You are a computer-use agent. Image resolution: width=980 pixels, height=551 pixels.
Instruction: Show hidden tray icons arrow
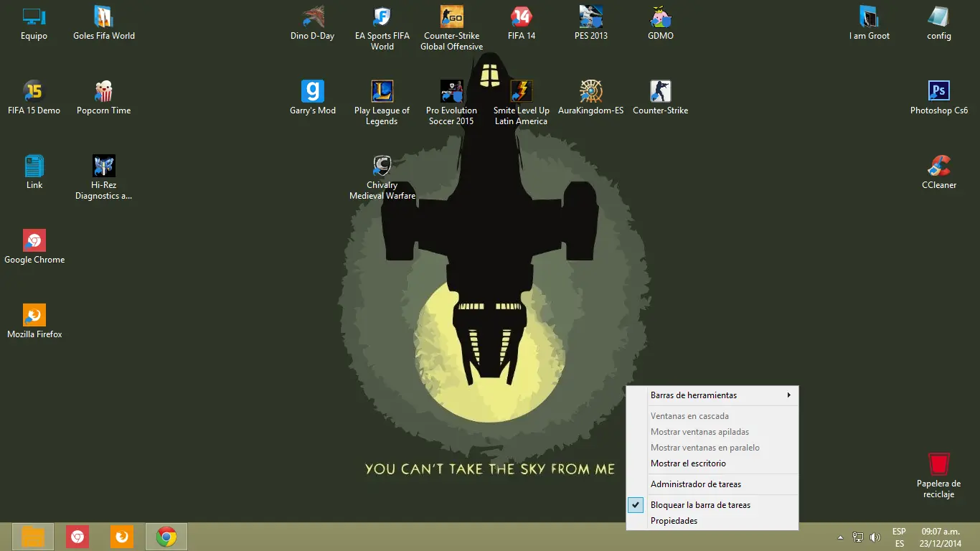click(x=840, y=537)
